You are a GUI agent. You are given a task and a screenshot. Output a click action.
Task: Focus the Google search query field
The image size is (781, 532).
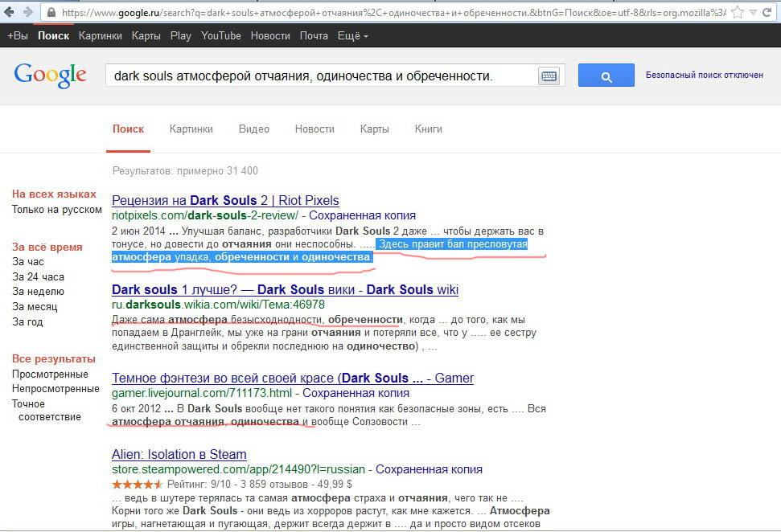coord(321,76)
